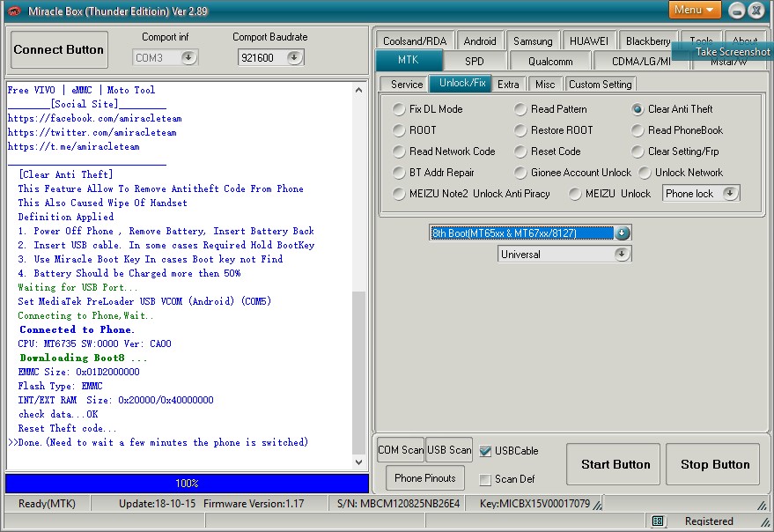Image resolution: width=774 pixels, height=532 pixels.
Task: Click the Registered status label
Action: point(709,521)
